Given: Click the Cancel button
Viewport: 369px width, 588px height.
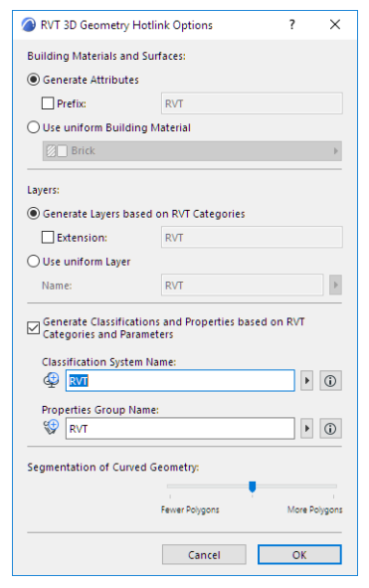Looking at the screenshot, I should coord(204,554).
